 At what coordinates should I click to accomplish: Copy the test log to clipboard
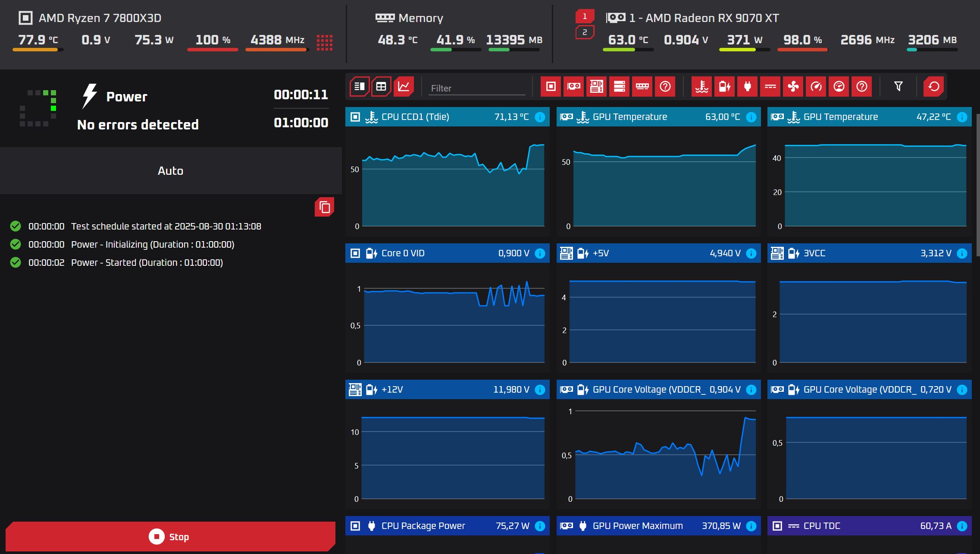pyautogui.click(x=325, y=208)
